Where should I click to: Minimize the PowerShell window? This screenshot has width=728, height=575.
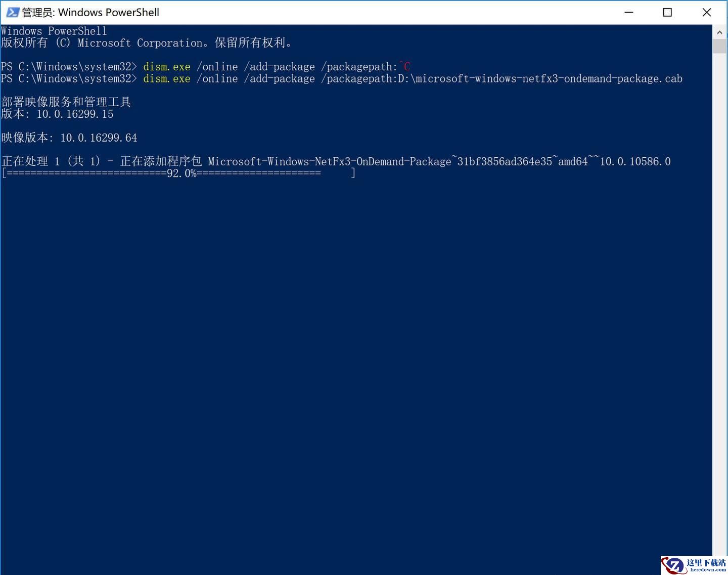(628, 12)
